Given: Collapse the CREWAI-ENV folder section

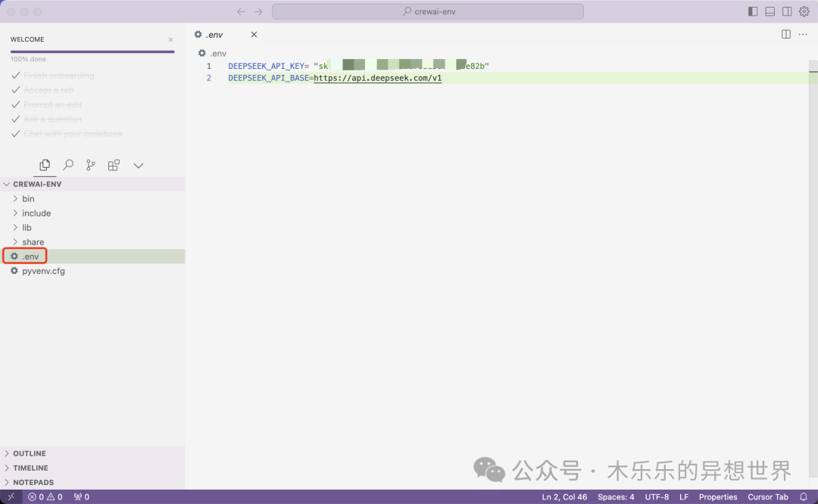Looking at the screenshot, I should point(92,184).
